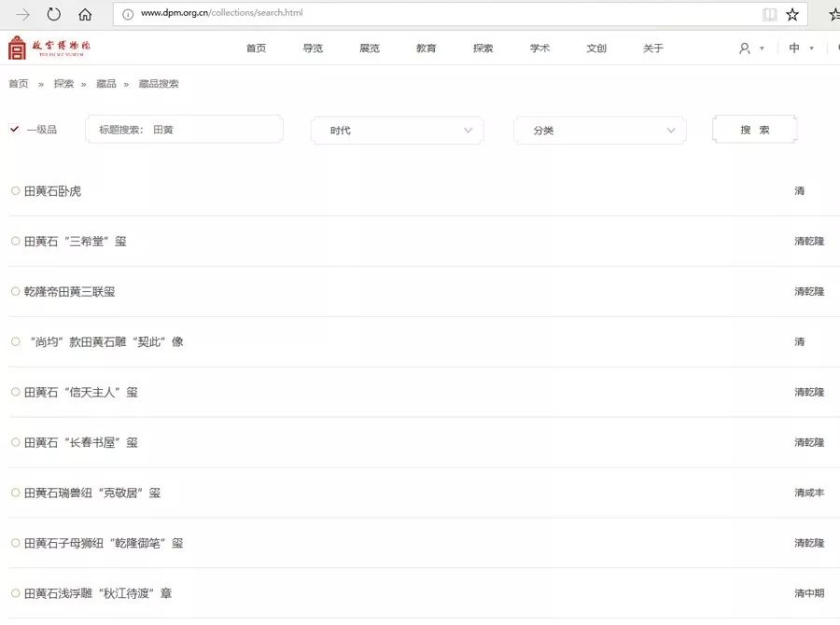Select the radio circle for 田黄石“三希堂”玺
Viewport: 840px width, 625px height.
tap(16, 241)
